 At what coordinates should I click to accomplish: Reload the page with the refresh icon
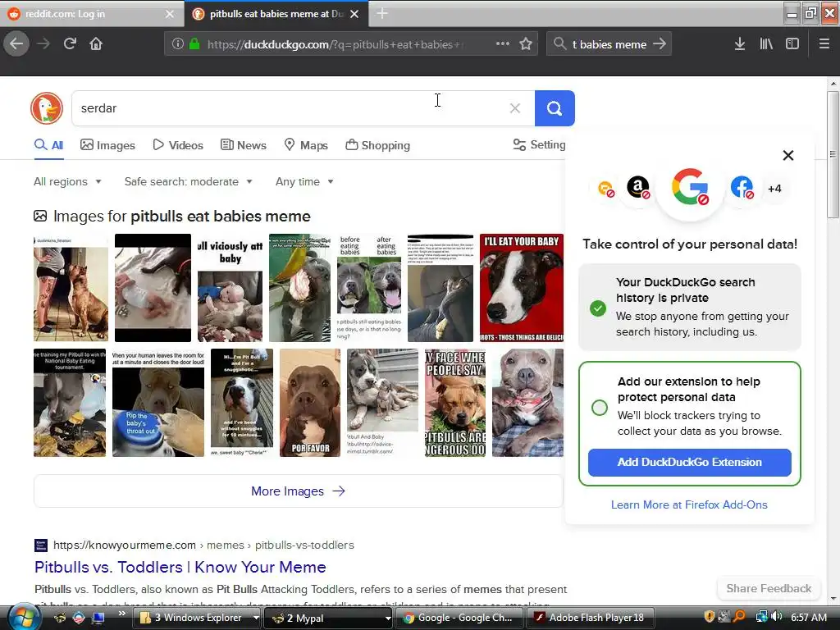click(70, 44)
